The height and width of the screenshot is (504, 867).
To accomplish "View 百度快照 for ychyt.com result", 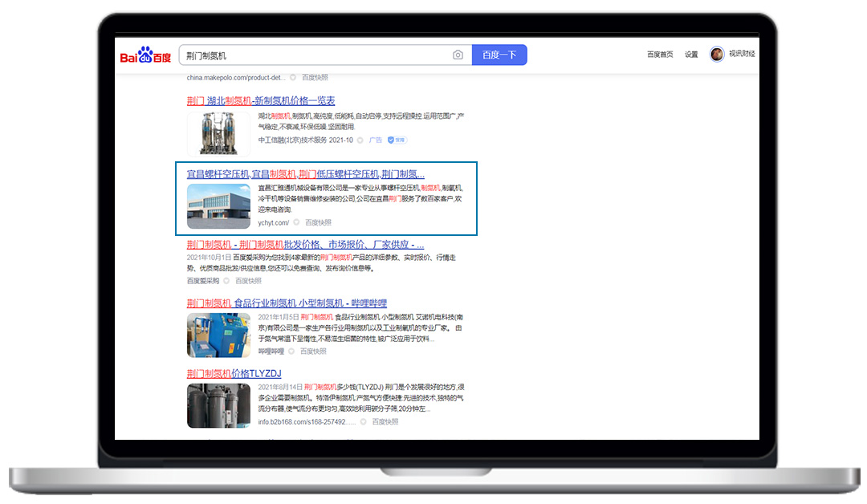I will [x=318, y=222].
